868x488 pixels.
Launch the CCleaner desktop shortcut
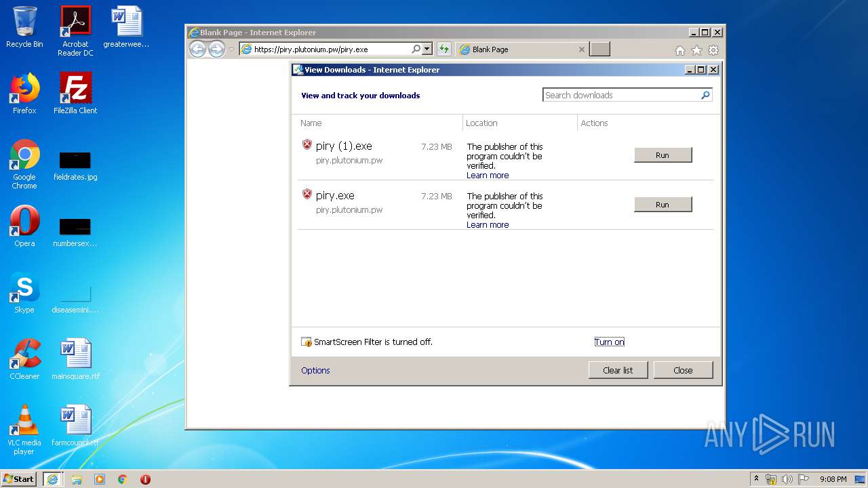[24, 359]
